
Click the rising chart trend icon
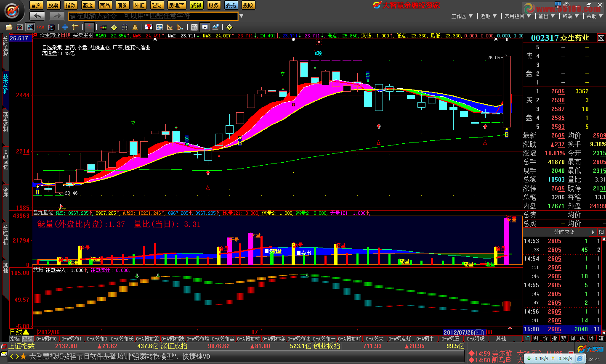[215, 27]
